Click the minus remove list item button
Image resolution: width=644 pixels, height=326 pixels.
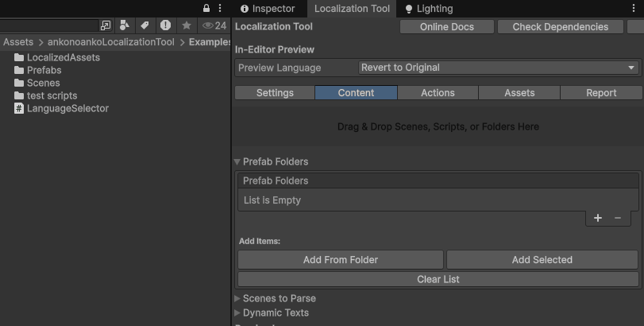(x=618, y=218)
